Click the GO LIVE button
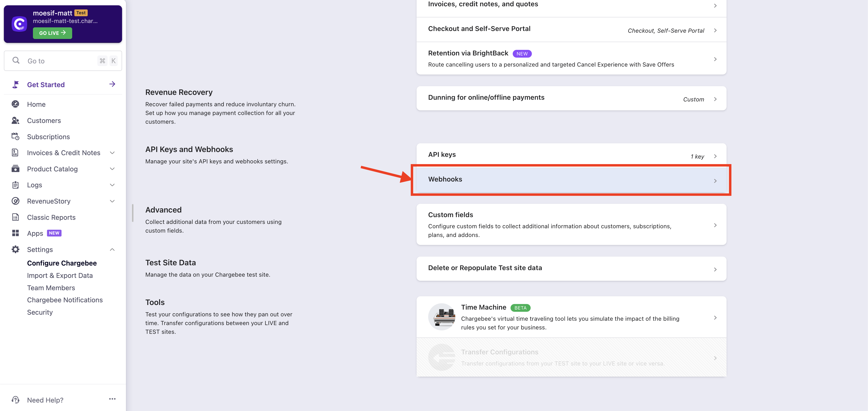The image size is (868, 411). pos(52,33)
